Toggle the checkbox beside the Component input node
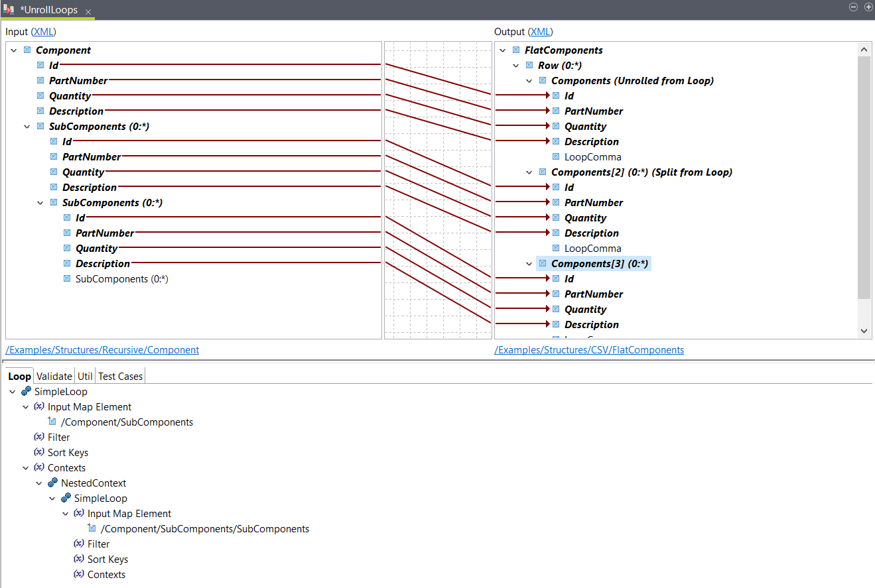875x588 pixels. point(27,50)
